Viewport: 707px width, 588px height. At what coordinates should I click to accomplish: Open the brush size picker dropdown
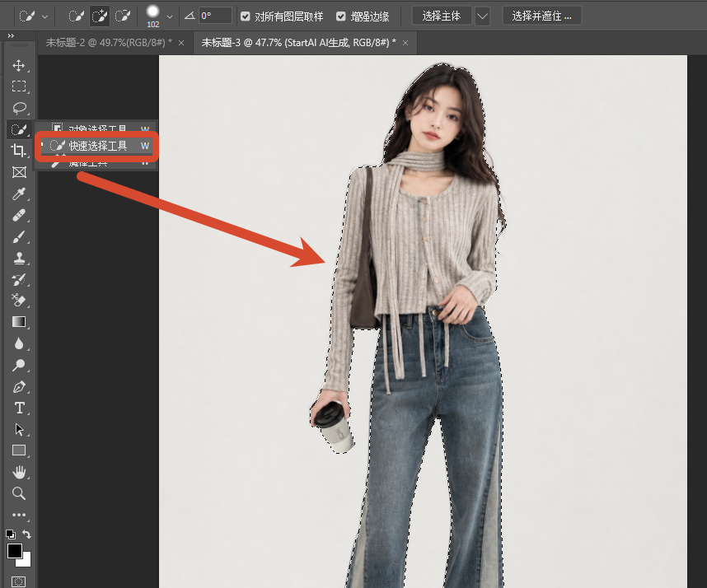click(x=170, y=16)
